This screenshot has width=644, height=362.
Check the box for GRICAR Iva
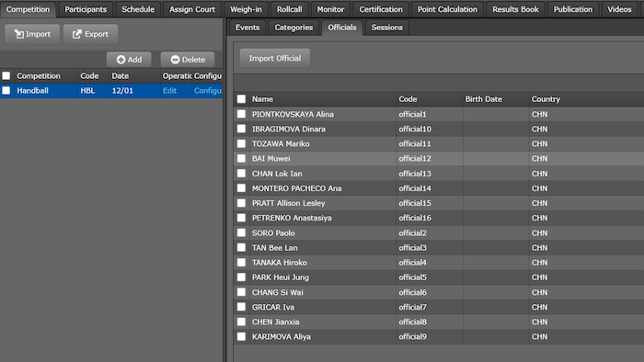[241, 307]
